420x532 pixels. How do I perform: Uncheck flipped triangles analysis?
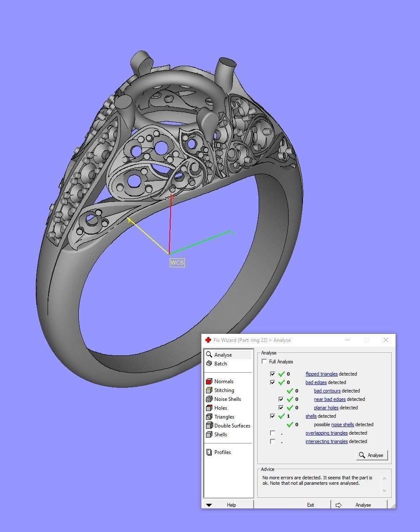pos(273,374)
